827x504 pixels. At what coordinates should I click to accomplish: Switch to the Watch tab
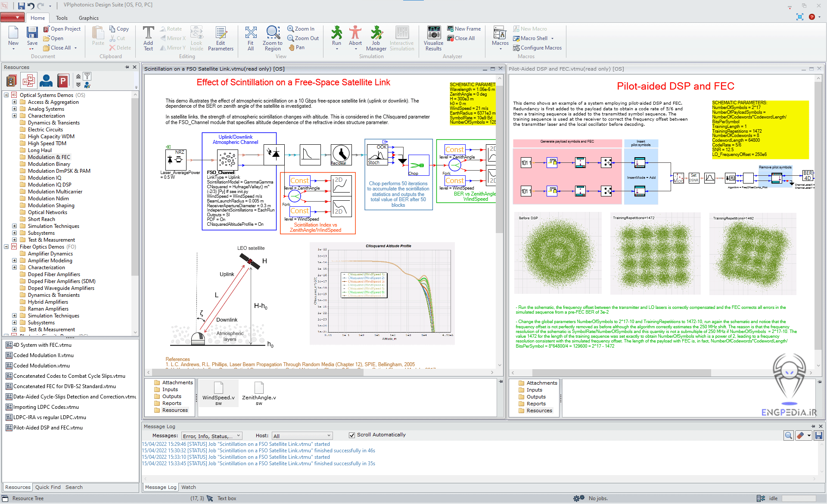(x=189, y=487)
